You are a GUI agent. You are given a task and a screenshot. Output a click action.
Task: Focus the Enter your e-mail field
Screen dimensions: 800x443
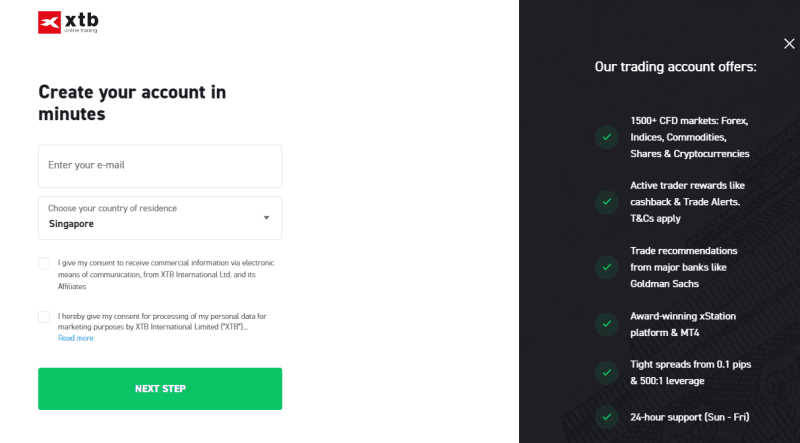160,166
